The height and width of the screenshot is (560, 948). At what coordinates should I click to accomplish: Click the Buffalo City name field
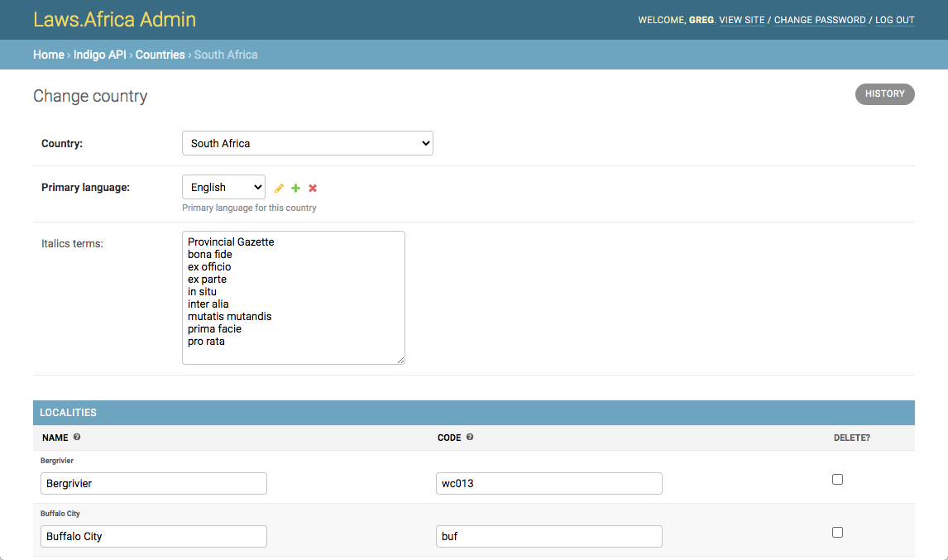click(x=153, y=536)
